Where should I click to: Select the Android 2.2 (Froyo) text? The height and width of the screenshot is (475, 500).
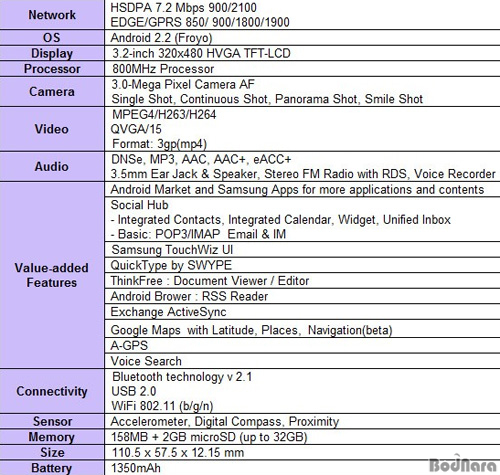coord(161,38)
